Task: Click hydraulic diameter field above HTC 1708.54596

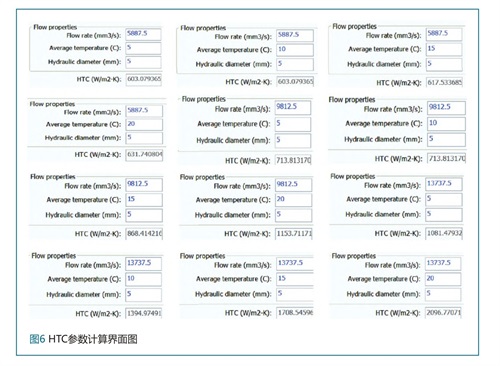Action: tap(295, 294)
